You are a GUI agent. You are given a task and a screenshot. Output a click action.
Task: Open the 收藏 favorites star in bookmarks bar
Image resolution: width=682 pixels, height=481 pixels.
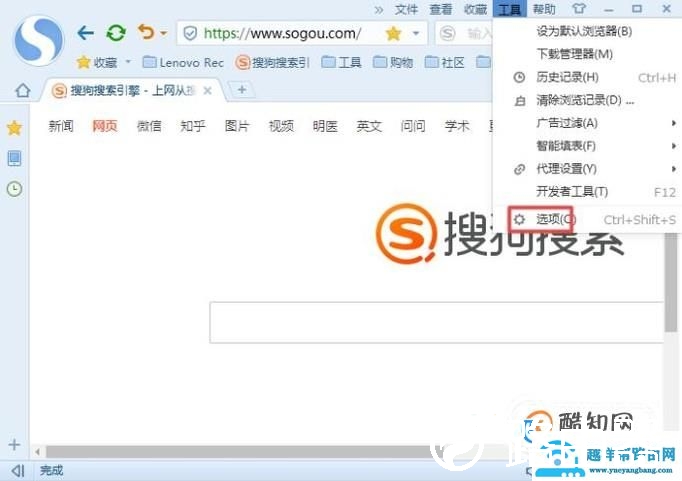(83, 63)
